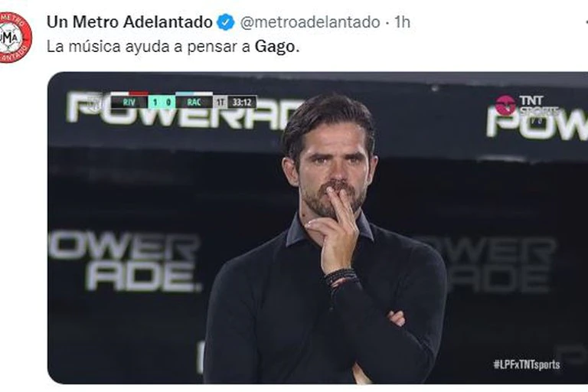Image resolution: width=588 pixels, height=392 pixels.
Task: Click the RAC team label on scoreboard
Action: 194,102
